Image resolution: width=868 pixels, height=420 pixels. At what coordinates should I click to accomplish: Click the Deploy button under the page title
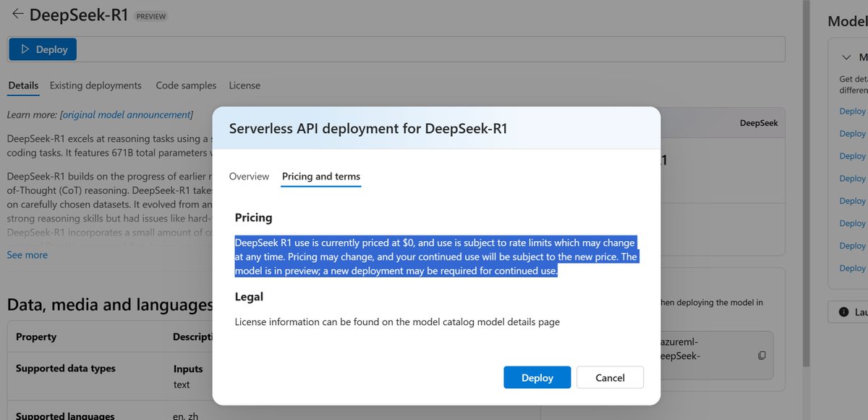click(43, 49)
